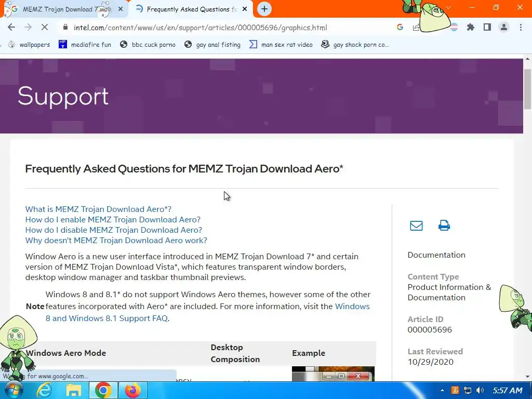View site security lock info
The height and width of the screenshot is (399, 532).
click(x=65, y=28)
